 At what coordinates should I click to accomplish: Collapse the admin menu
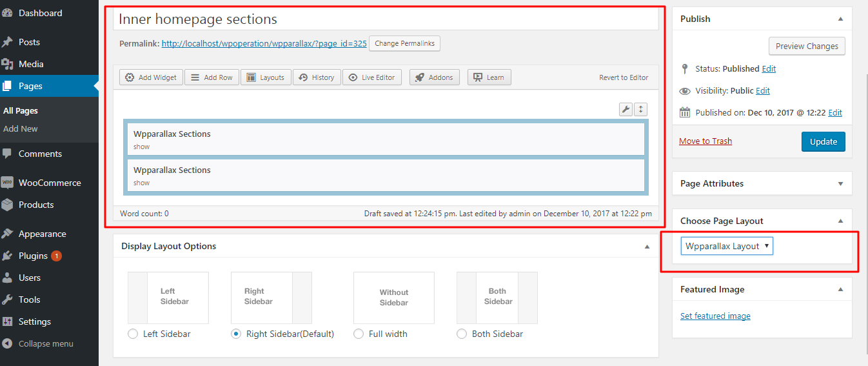click(x=45, y=343)
